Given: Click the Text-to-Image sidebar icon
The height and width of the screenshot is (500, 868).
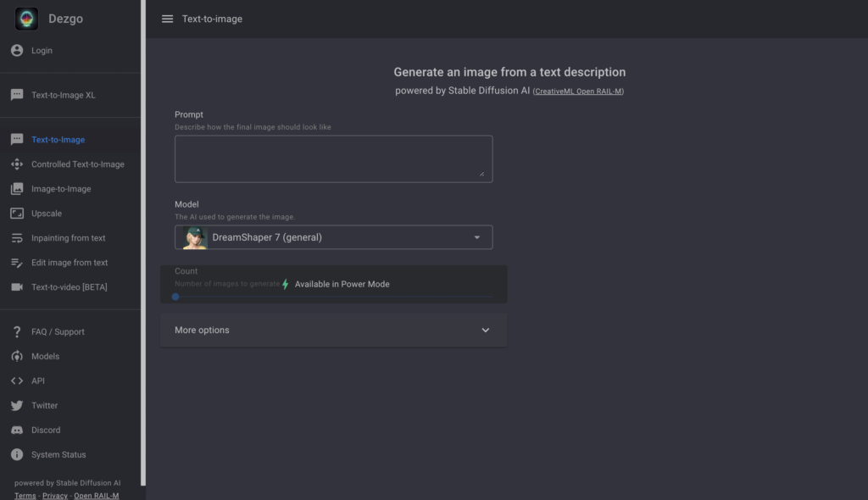Looking at the screenshot, I should click(17, 140).
